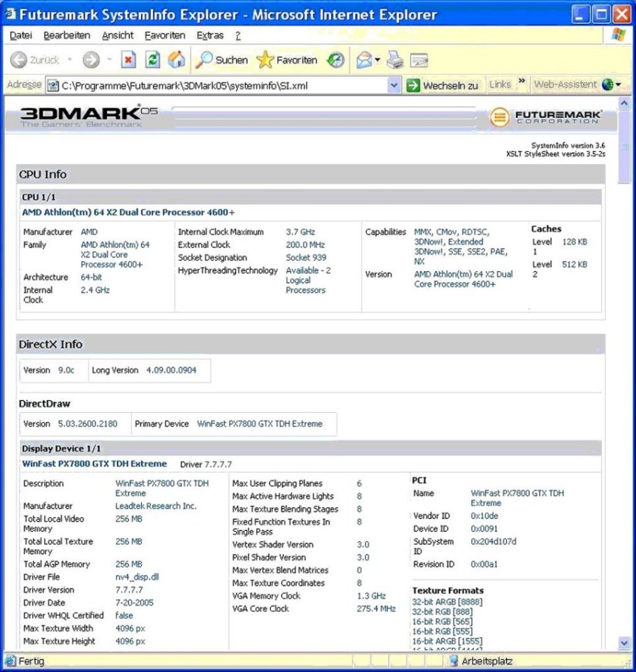Click the 16-bit RGB [565] texture format

[x=442, y=622]
